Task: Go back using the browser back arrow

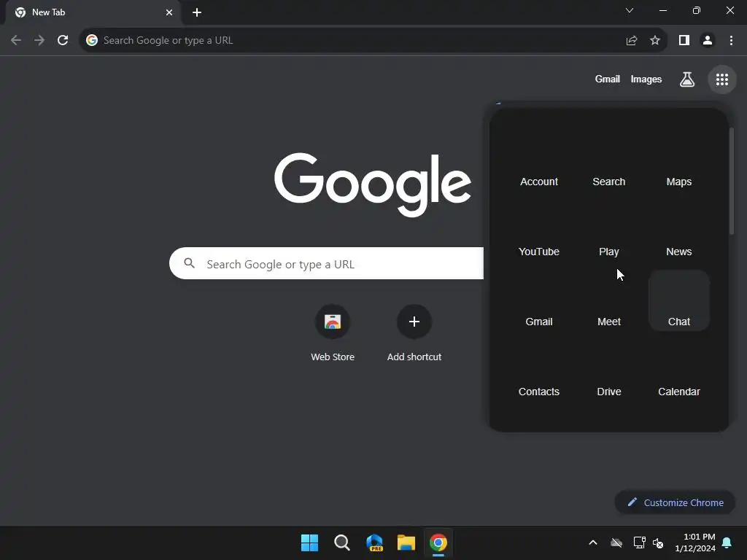Action: (x=16, y=41)
